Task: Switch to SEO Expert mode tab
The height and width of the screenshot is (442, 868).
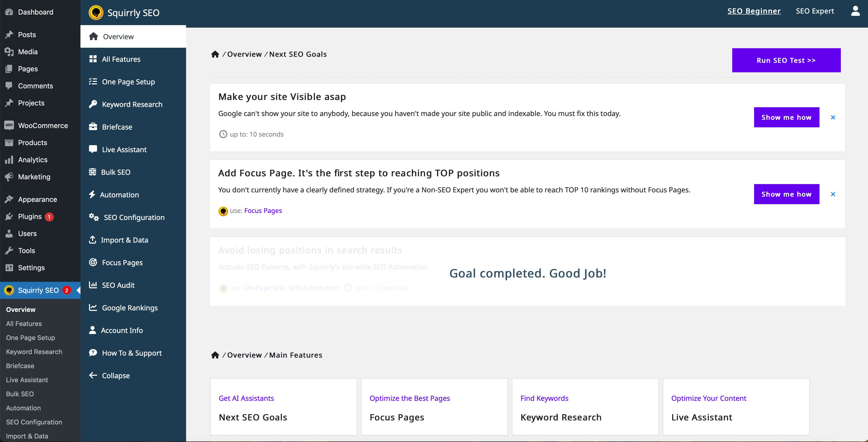Action: pos(814,10)
